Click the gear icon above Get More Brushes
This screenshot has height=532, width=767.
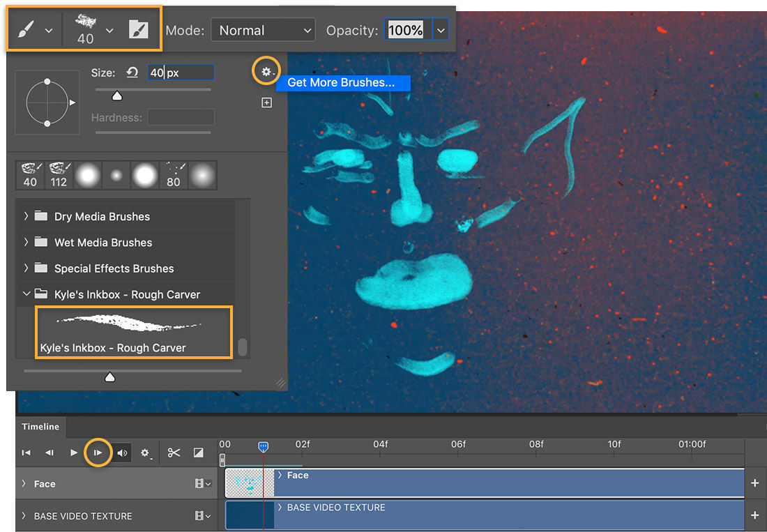tap(266, 70)
